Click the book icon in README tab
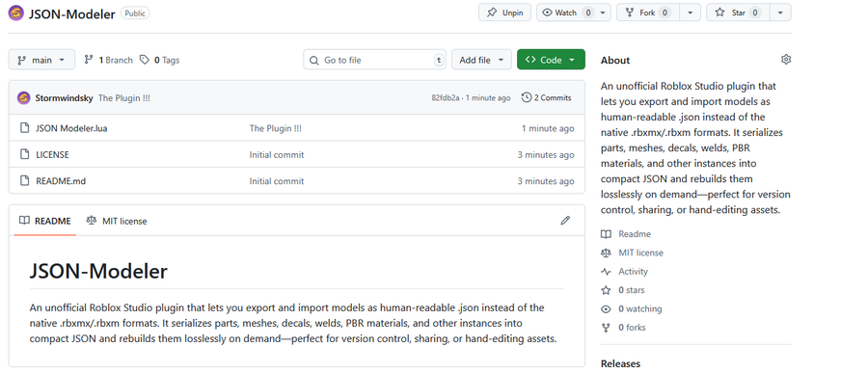Viewport: 868px width, 373px height. point(24,221)
